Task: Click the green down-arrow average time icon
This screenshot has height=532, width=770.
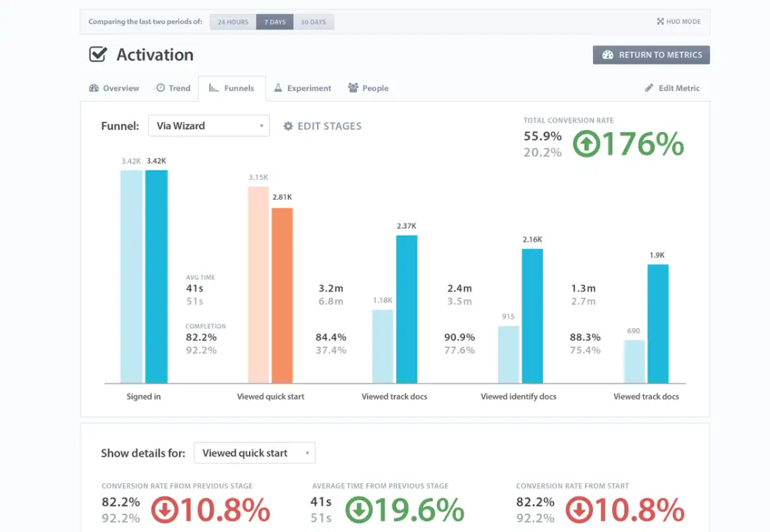Action: point(359,510)
